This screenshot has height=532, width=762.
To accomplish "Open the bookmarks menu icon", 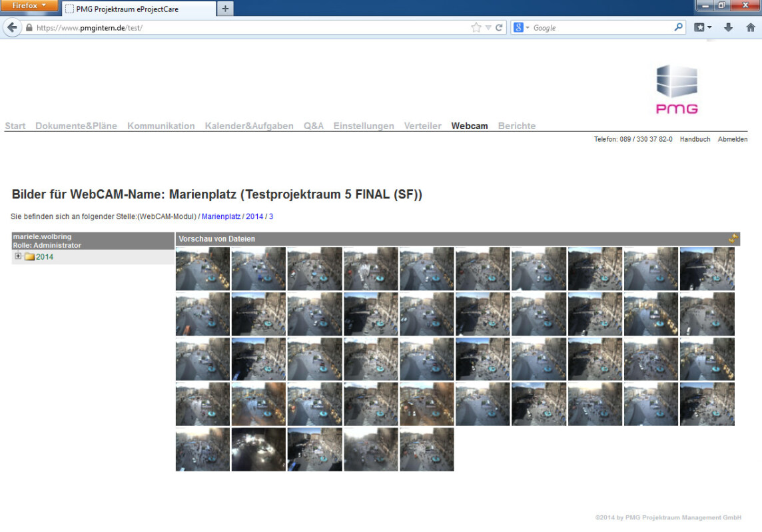I will (702, 28).
